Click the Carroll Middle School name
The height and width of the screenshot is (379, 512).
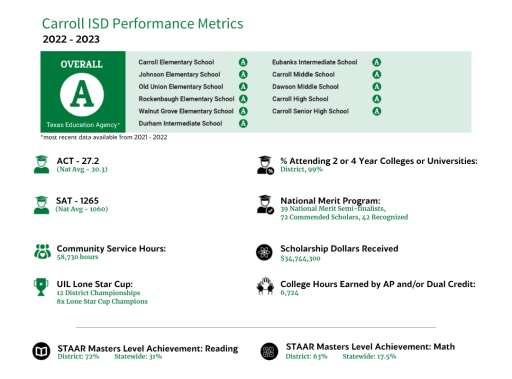[303, 74]
